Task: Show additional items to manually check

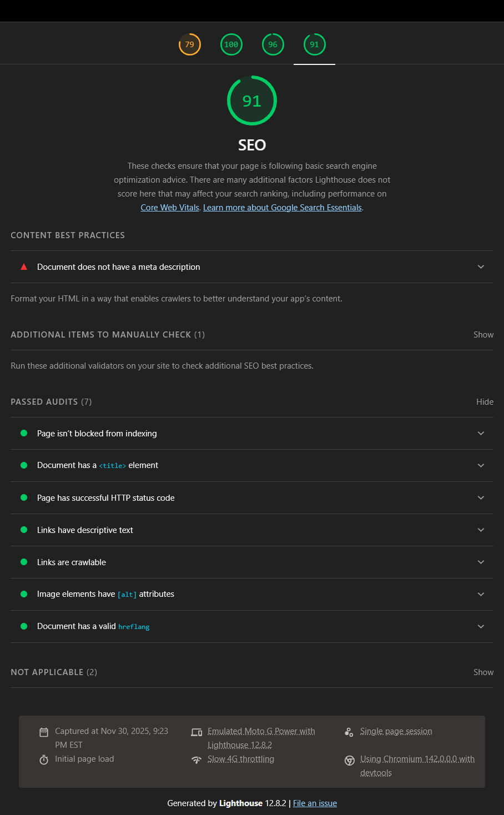Action: [x=483, y=335]
